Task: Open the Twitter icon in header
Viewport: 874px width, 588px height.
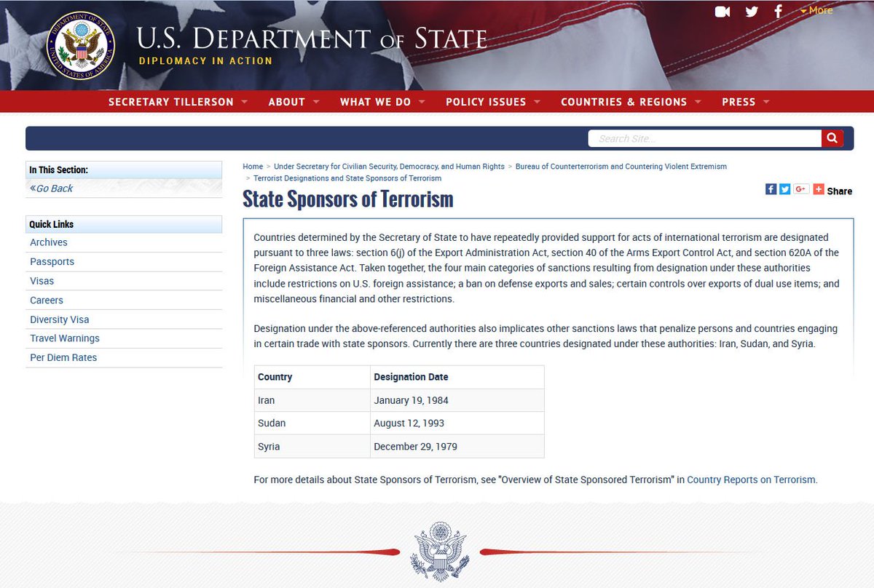Action: click(752, 12)
